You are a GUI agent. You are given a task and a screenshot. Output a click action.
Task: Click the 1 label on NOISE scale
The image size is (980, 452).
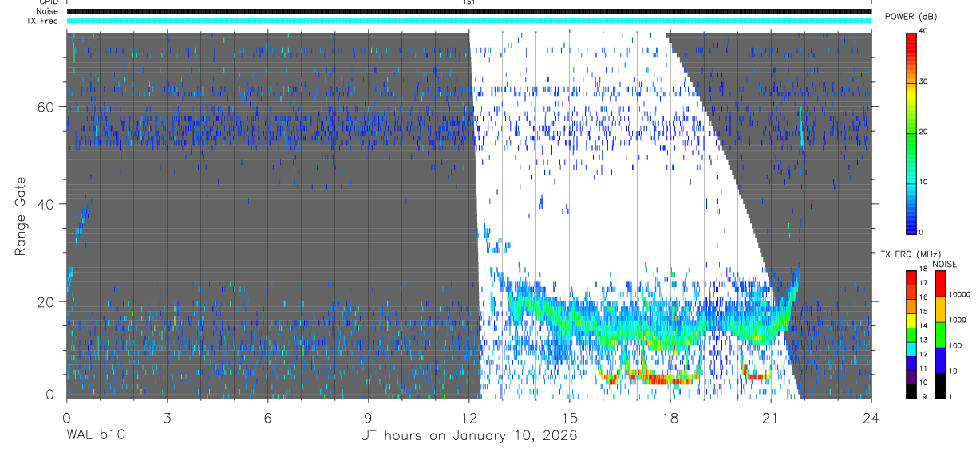pyautogui.click(x=950, y=396)
